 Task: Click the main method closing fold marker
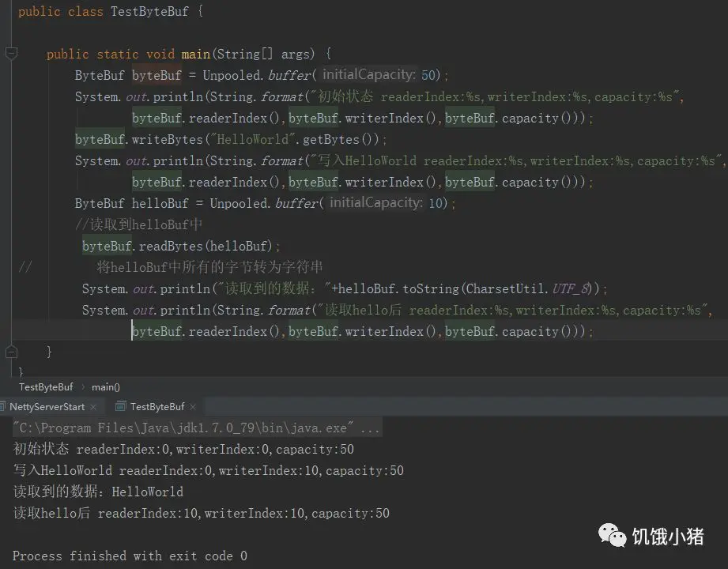tap(11, 352)
